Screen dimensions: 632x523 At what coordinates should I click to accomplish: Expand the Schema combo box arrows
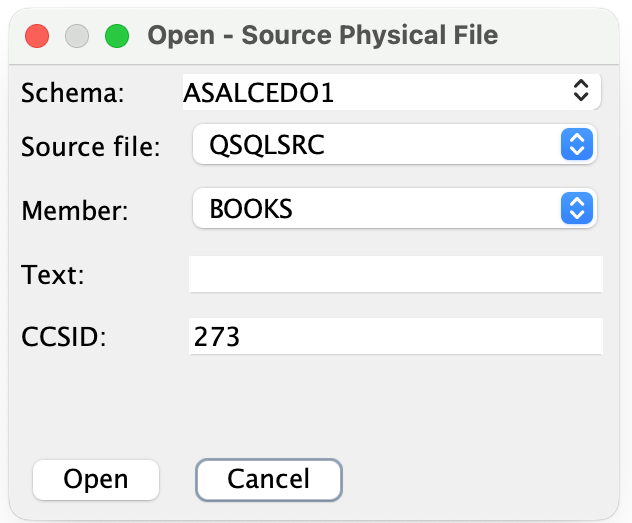coord(580,91)
